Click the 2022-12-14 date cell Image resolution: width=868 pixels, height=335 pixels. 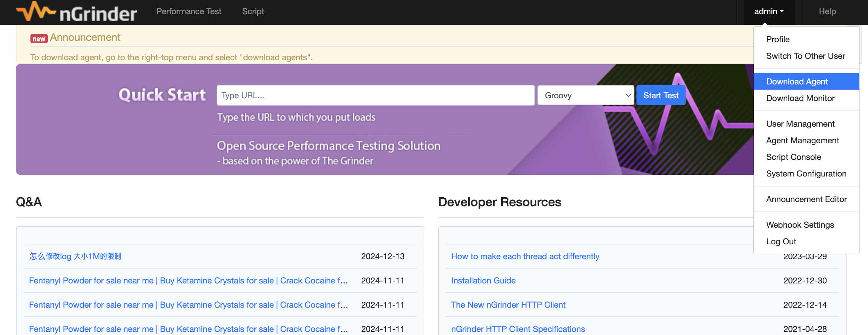pyautogui.click(x=805, y=305)
